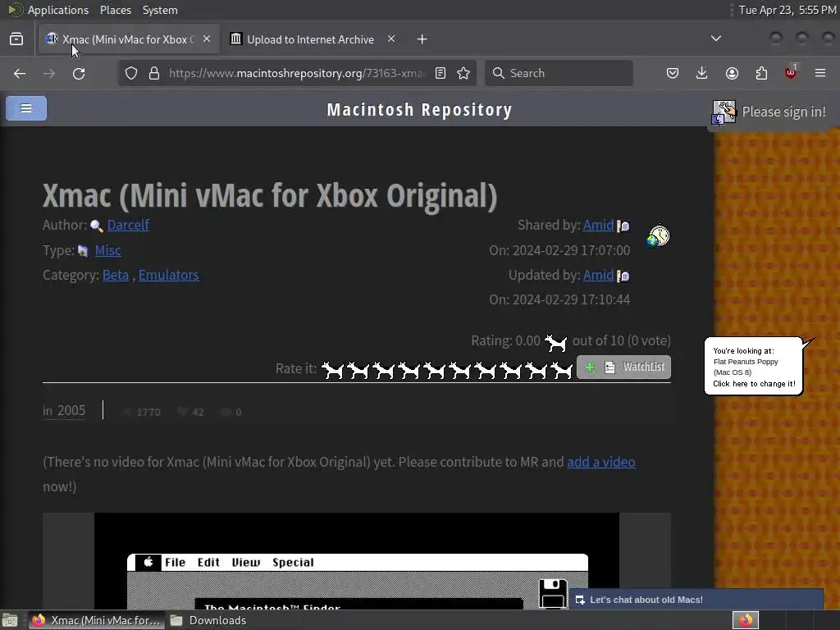Click the Macintosh Repository site title
This screenshot has height=630, width=840.
419,110
